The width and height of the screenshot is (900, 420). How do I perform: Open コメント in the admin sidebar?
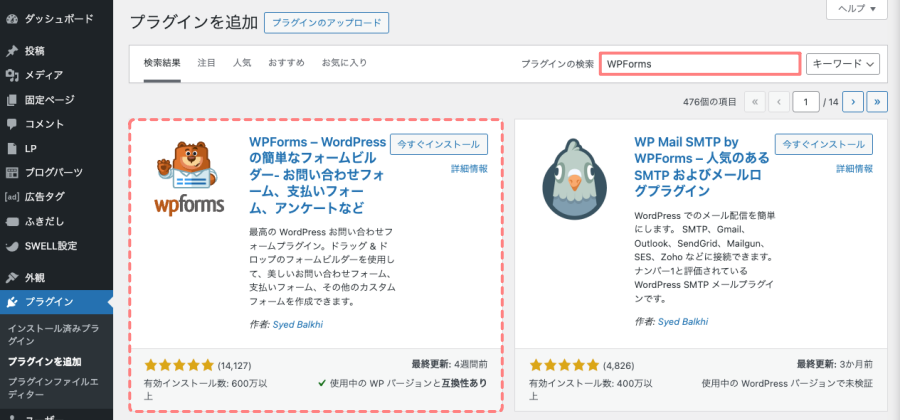click(x=44, y=124)
